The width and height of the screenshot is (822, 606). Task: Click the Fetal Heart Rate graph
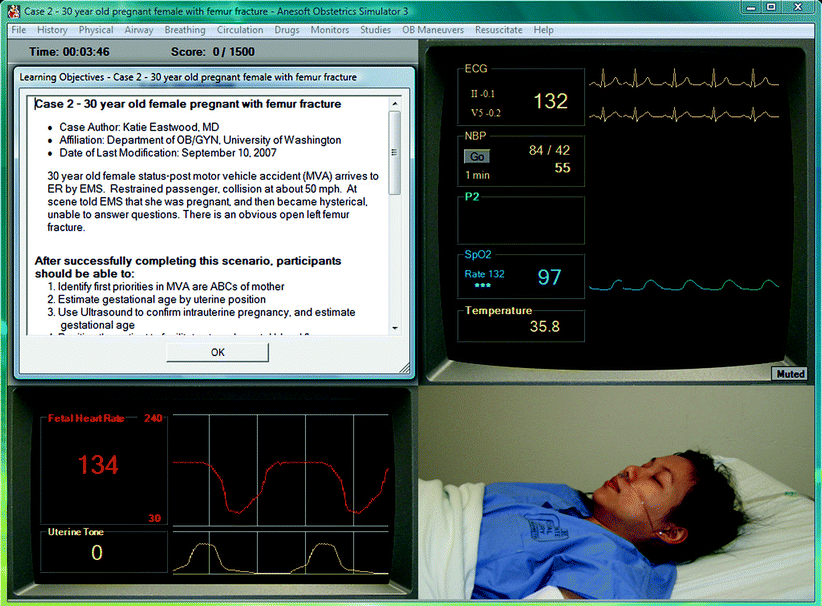point(282,468)
